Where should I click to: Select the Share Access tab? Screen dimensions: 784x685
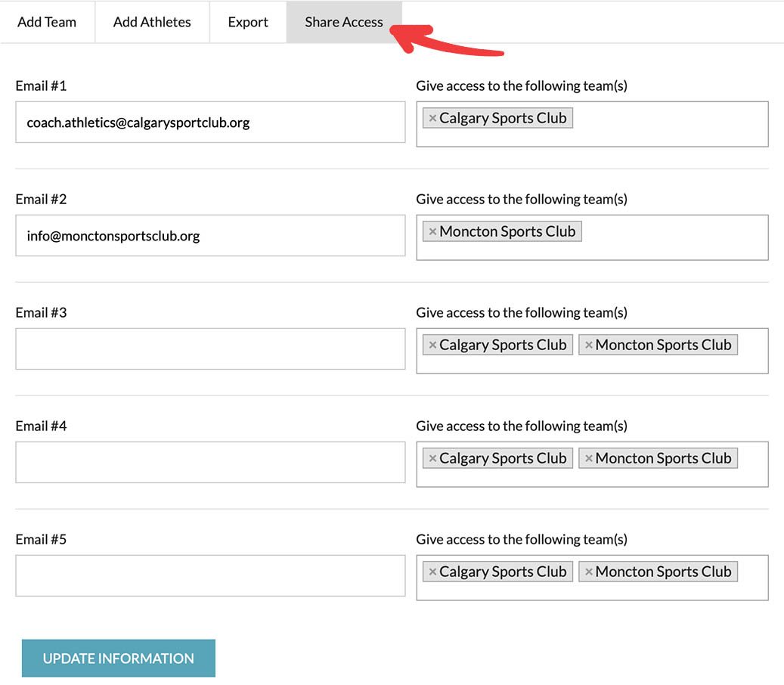344,22
